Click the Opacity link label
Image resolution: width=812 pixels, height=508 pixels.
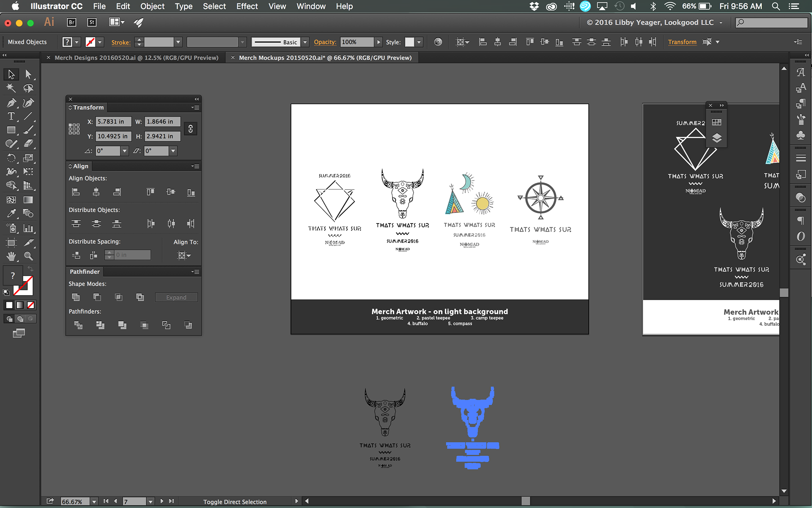pos(324,42)
